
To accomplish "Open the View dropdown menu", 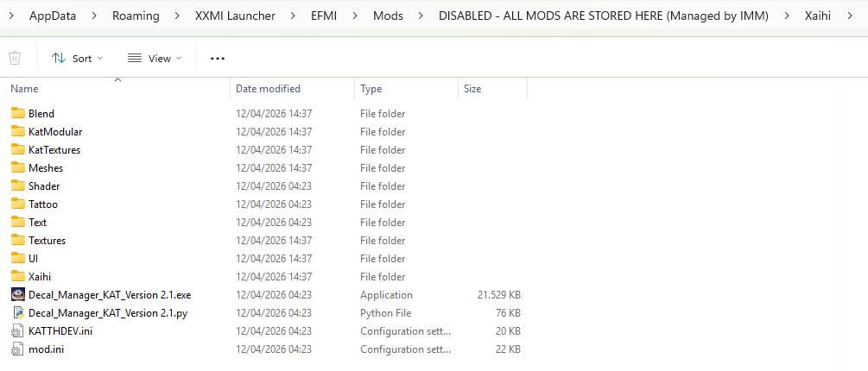I will coord(155,58).
